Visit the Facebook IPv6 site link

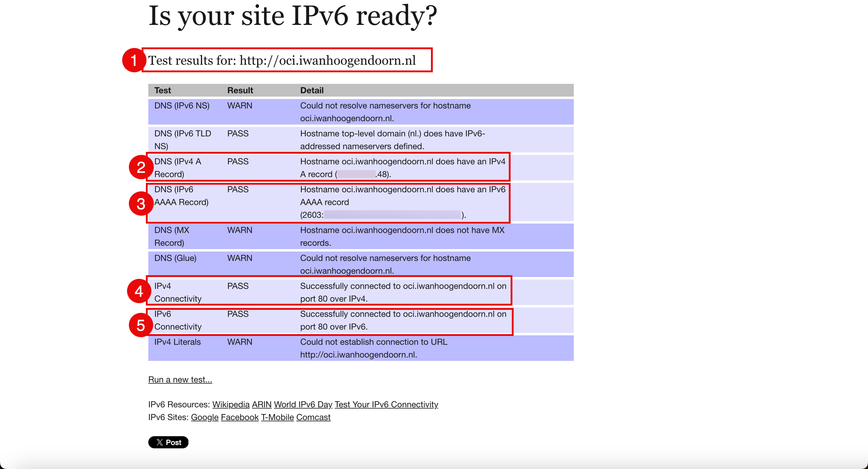[x=239, y=417]
